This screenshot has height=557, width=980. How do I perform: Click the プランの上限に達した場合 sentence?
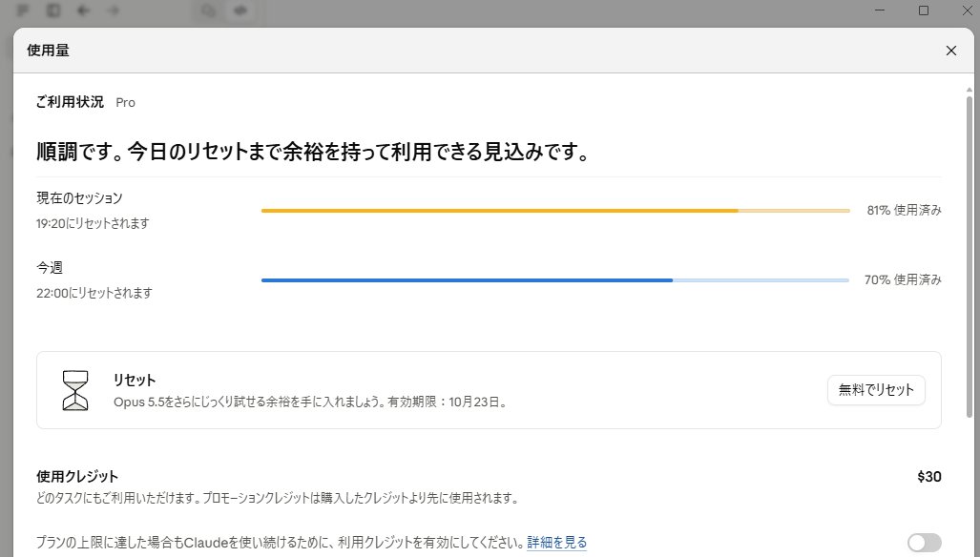coord(280,542)
